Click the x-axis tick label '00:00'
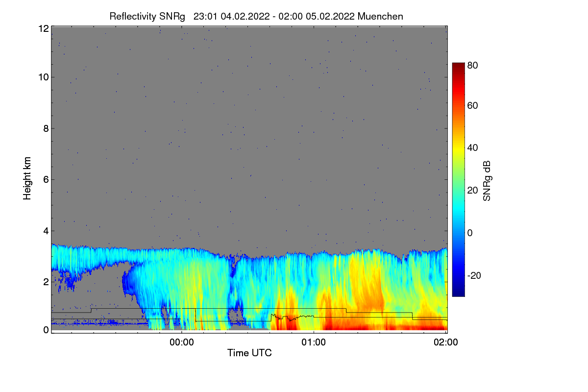588x392 pixels. (x=182, y=343)
